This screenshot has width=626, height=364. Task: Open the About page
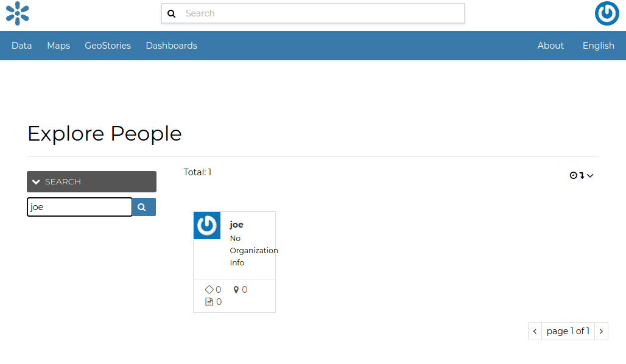(550, 45)
